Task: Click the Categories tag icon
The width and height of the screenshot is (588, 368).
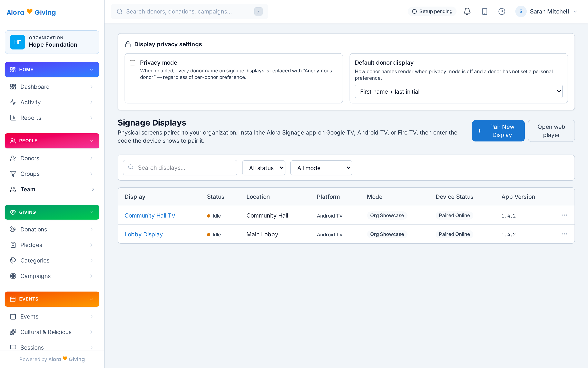Action: 13,260
